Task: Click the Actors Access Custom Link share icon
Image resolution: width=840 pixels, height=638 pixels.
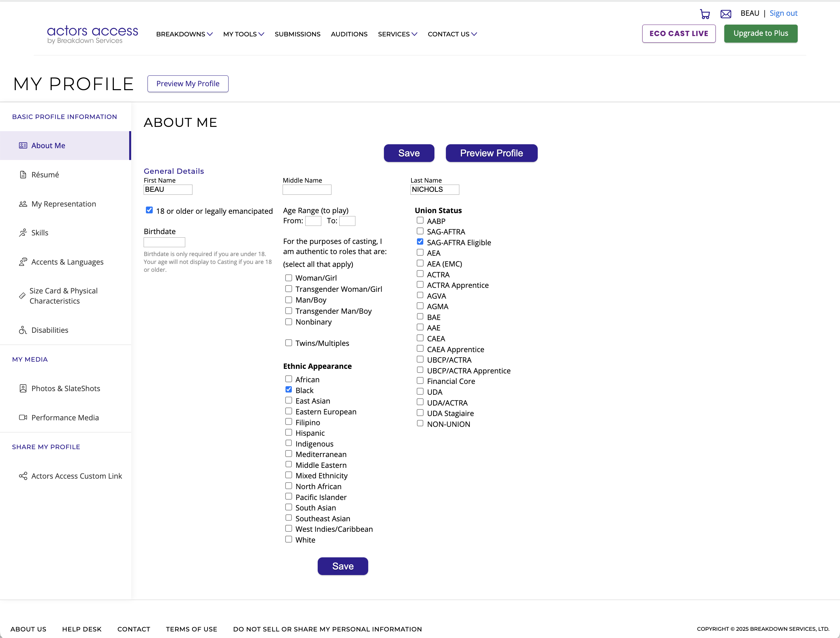Action: coord(23,476)
